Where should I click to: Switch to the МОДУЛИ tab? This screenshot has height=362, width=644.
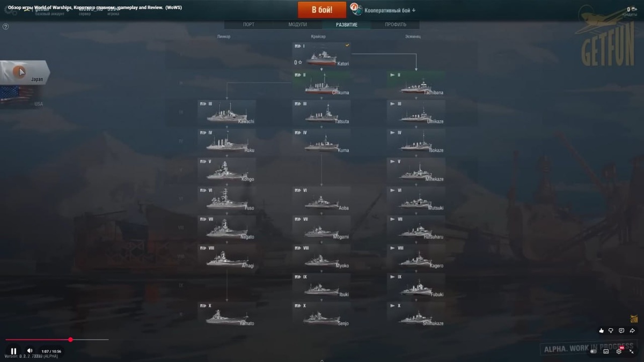click(x=297, y=25)
